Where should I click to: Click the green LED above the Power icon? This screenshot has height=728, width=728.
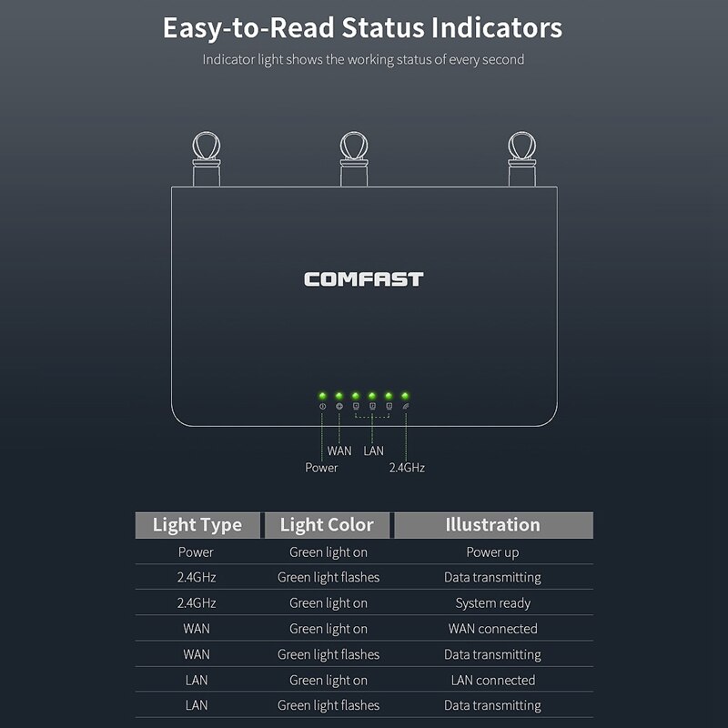(x=322, y=396)
